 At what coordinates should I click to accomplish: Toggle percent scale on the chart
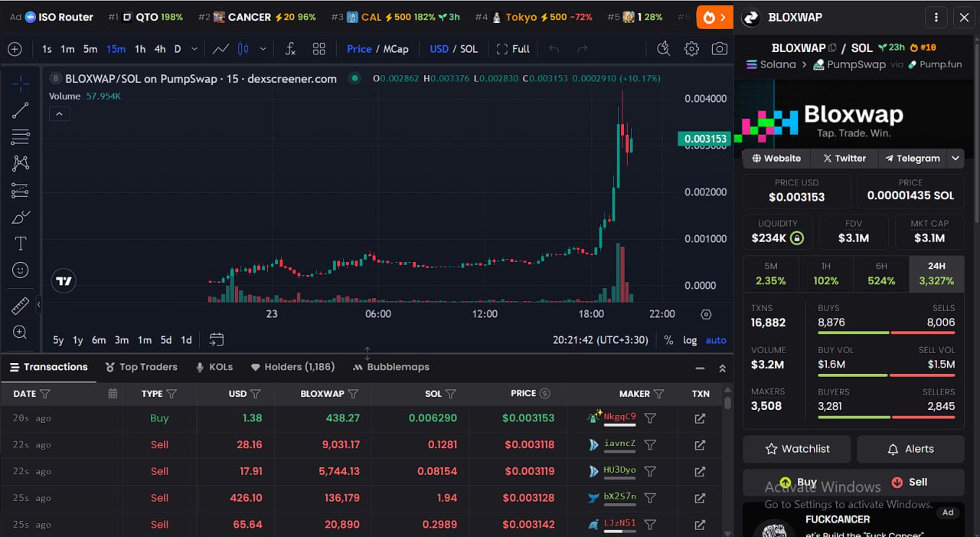[668, 340]
